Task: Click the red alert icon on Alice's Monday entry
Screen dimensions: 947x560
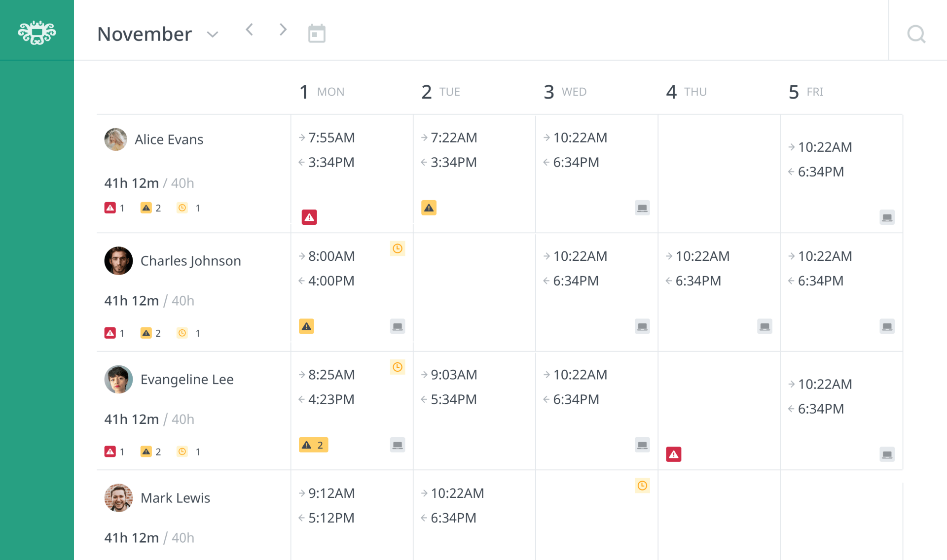Action: (309, 216)
